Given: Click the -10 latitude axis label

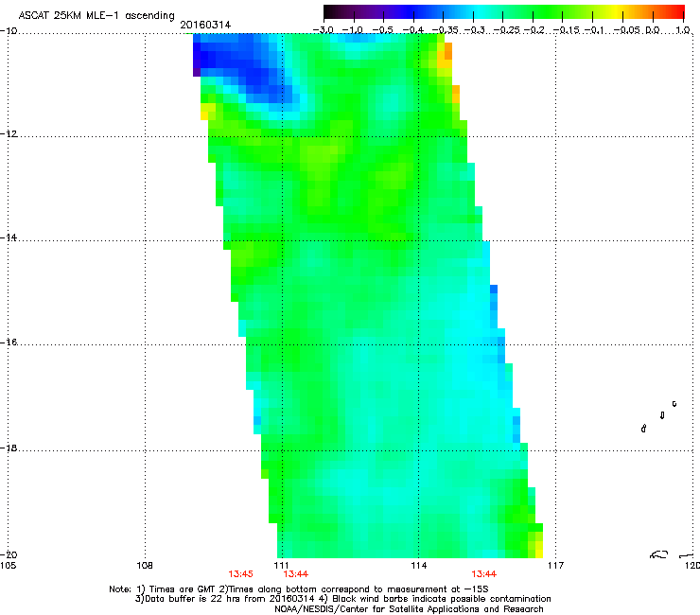Looking at the screenshot, I should point(9,30).
